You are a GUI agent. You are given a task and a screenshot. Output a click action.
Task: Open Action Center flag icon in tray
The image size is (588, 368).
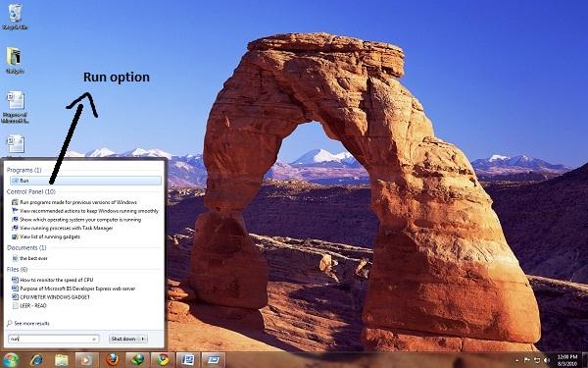coord(527,360)
